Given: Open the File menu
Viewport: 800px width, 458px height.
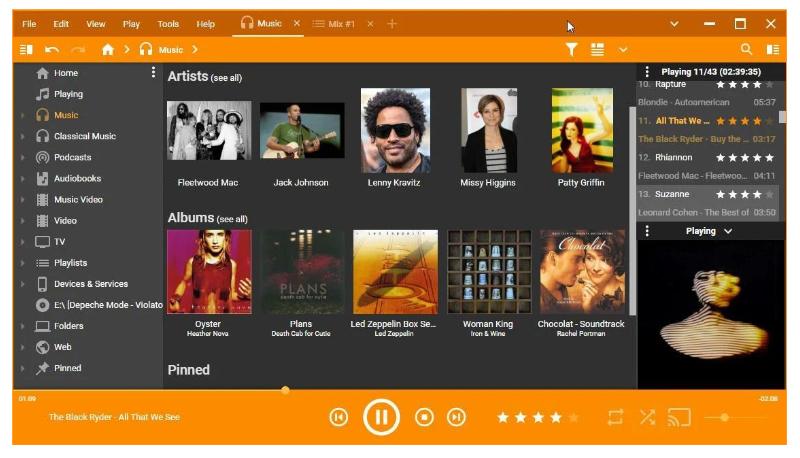Looking at the screenshot, I should (29, 24).
